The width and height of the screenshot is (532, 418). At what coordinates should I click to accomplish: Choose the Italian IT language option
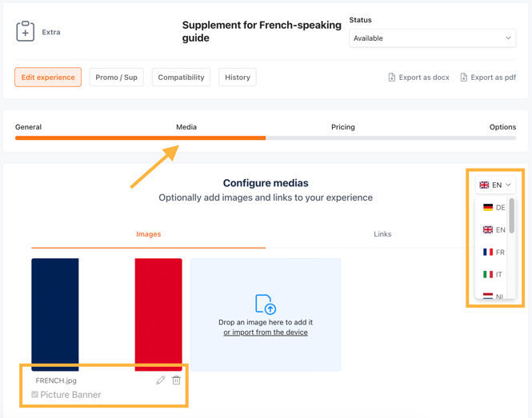tap(494, 274)
